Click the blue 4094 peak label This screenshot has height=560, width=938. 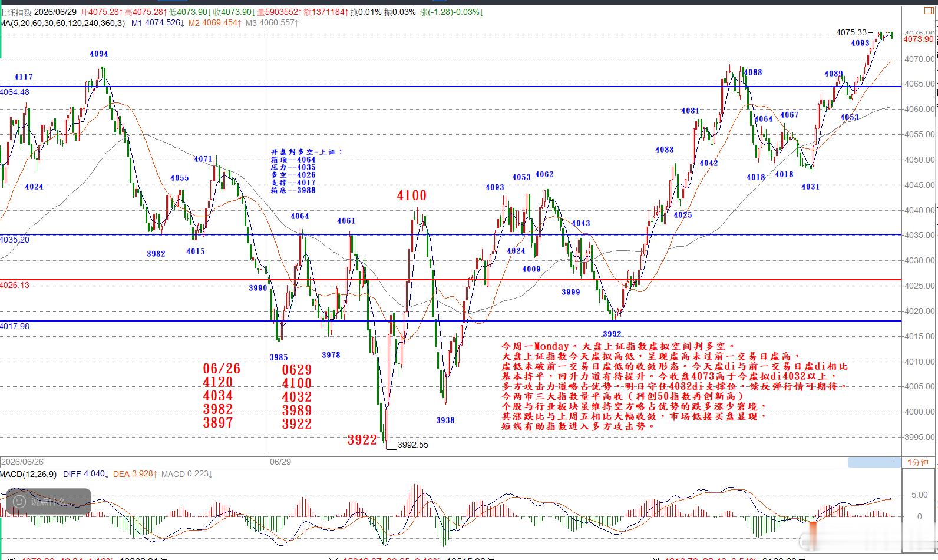click(99, 54)
